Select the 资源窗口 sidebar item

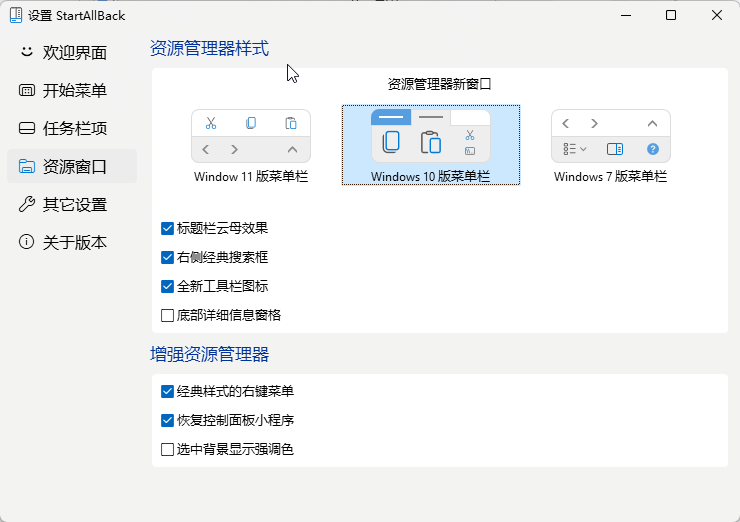[72, 166]
